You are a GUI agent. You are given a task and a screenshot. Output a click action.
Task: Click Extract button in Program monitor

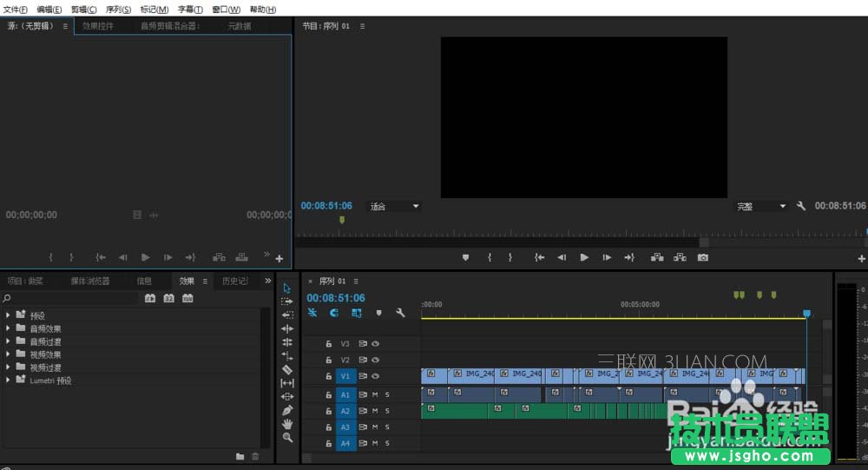click(680, 257)
